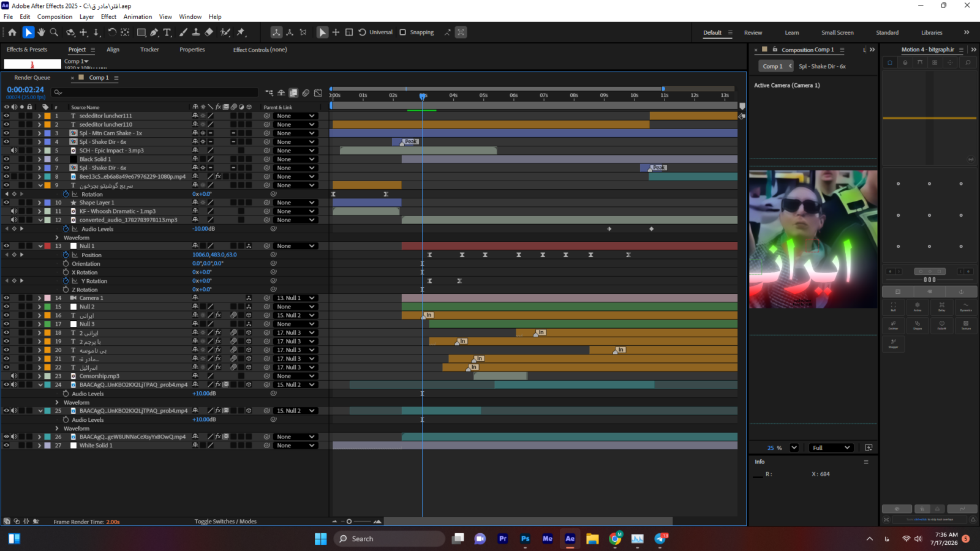
Task: Select the Eraser tool
Action: click(209, 32)
